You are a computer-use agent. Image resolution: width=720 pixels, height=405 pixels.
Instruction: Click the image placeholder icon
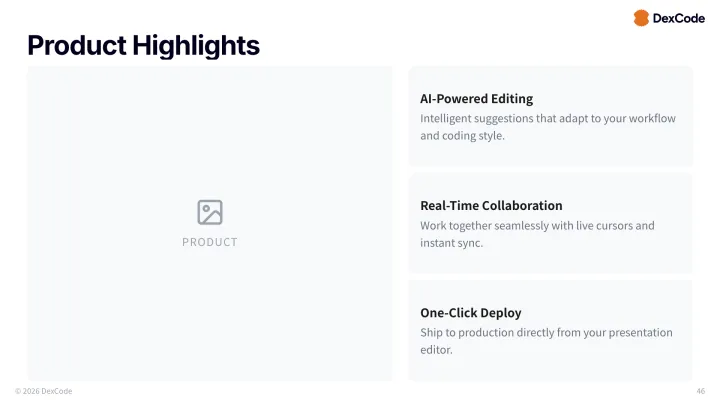tap(210, 212)
